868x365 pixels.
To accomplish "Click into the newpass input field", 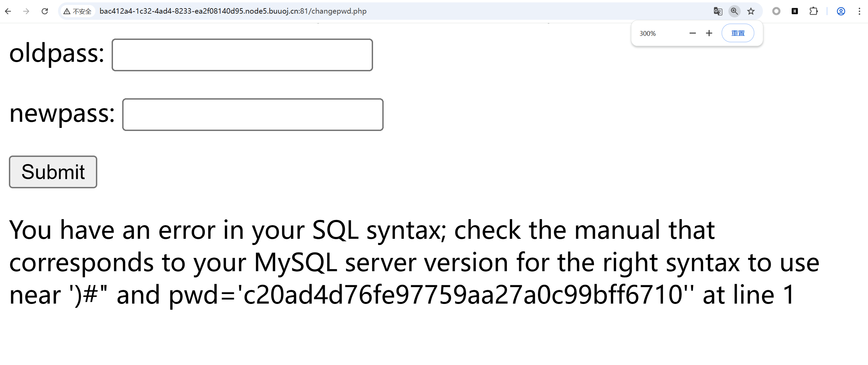I will (x=253, y=115).
